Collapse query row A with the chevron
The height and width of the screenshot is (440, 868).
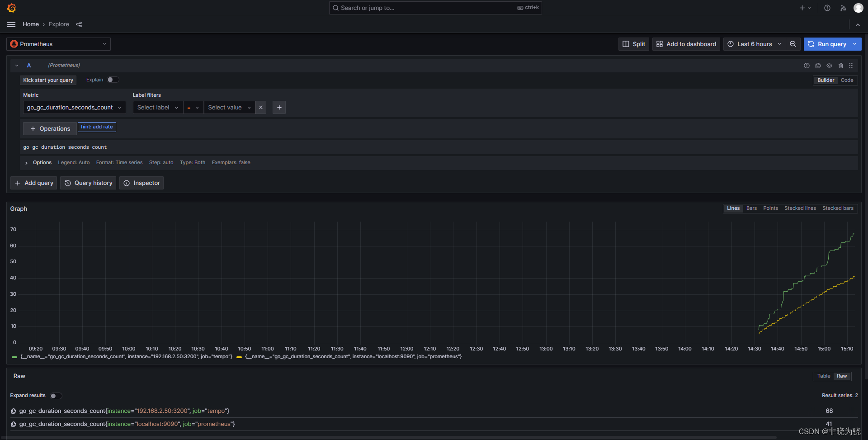(17, 66)
